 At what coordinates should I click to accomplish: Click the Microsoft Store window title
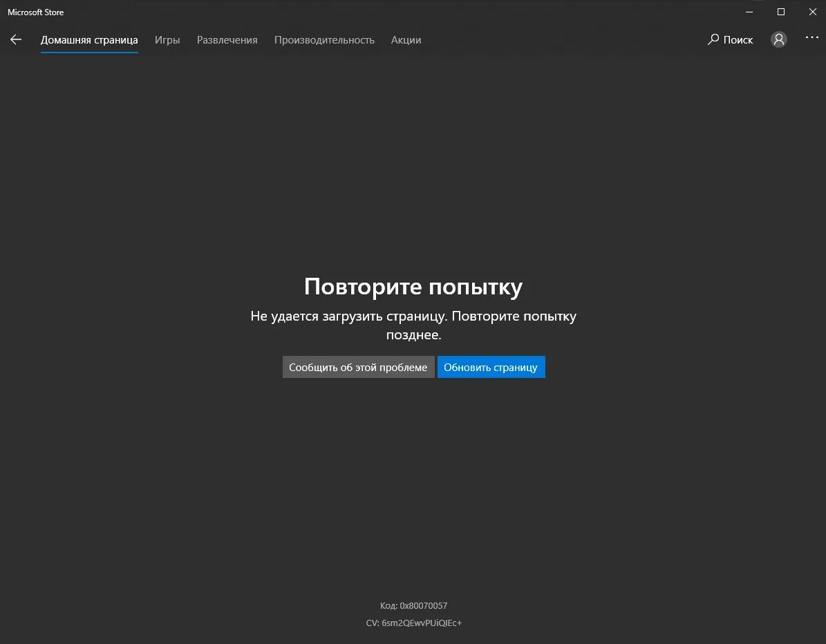tap(36, 12)
